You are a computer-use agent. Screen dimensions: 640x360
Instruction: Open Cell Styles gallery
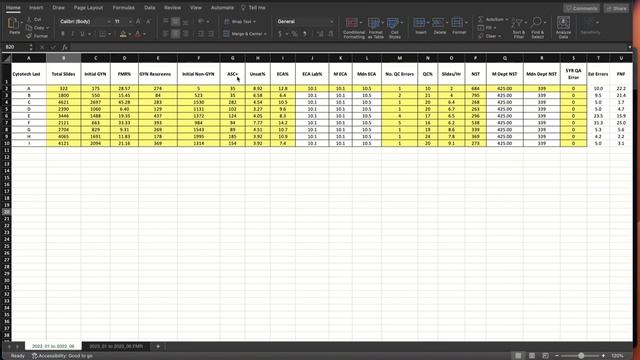pos(394,28)
